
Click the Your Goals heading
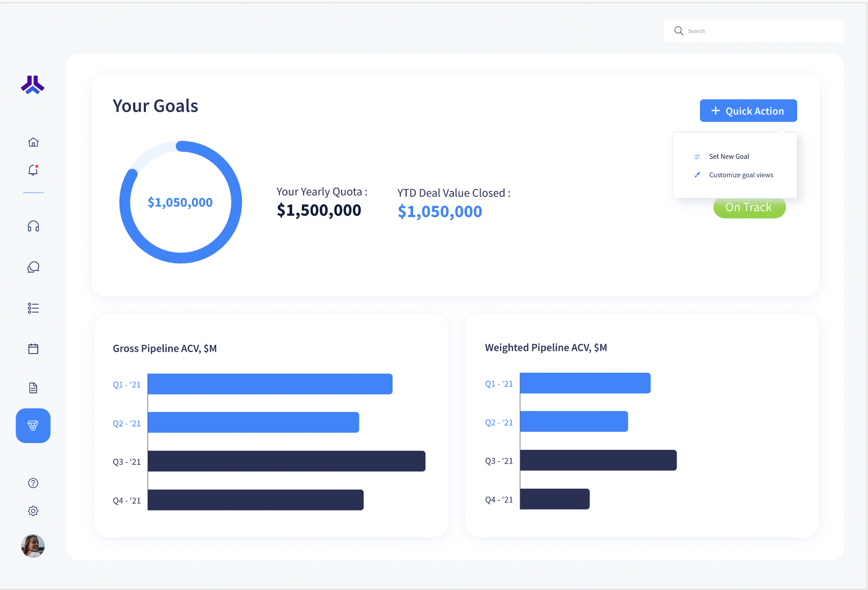(x=155, y=106)
